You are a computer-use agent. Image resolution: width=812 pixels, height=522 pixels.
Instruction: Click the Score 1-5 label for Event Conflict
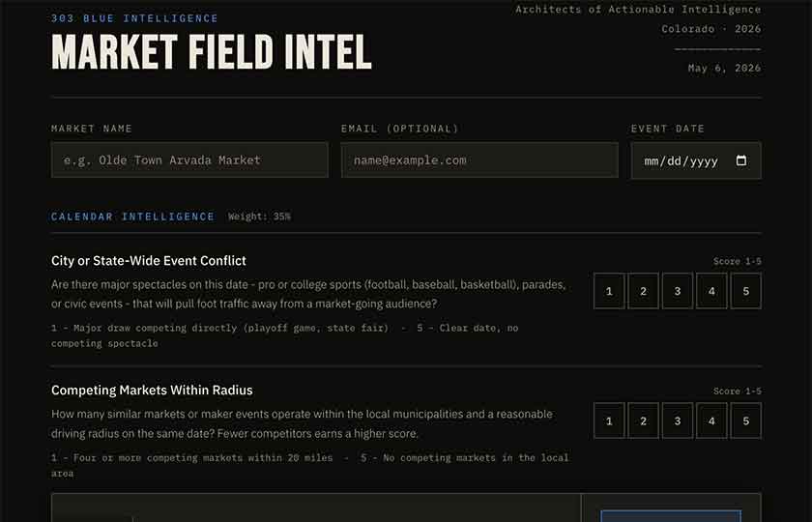737,262
